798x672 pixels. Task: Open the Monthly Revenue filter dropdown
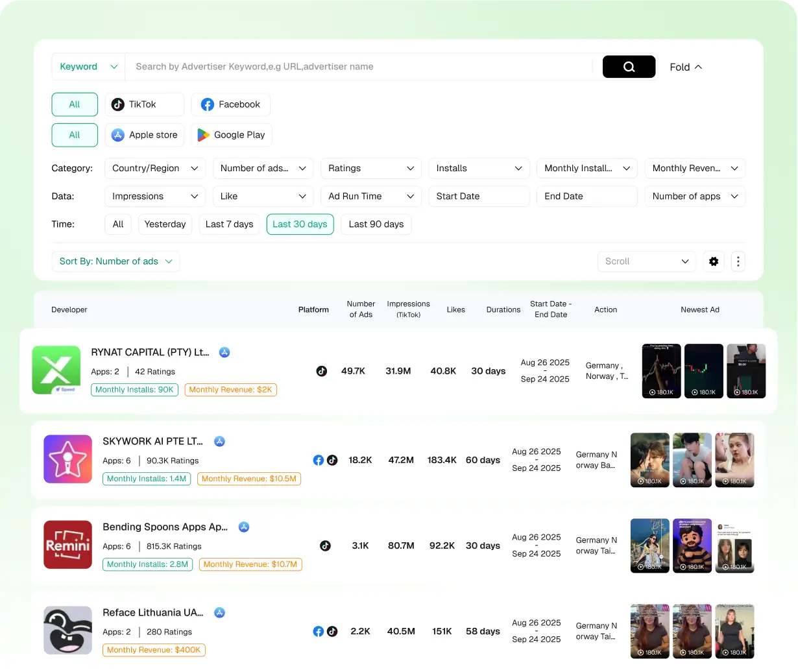[x=695, y=168]
